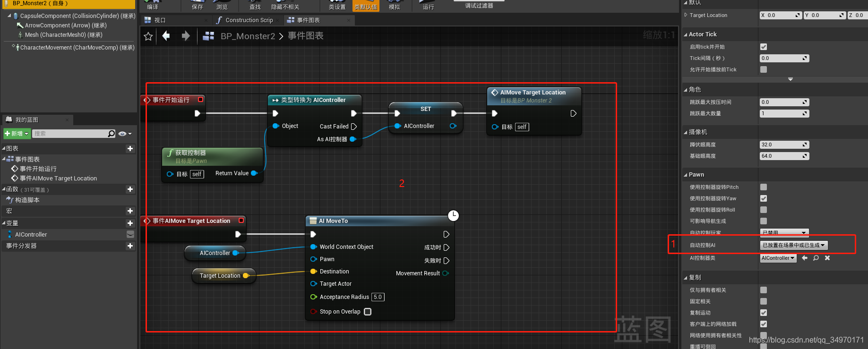Click the My Blueprint search field
The height and width of the screenshot is (349, 868).
coord(70,134)
